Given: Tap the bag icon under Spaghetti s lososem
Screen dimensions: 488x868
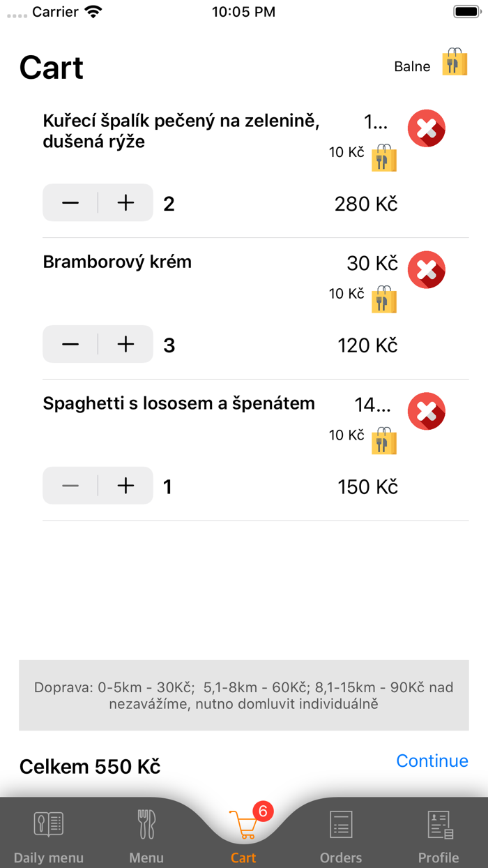Looking at the screenshot, I should tap(384, 441).
